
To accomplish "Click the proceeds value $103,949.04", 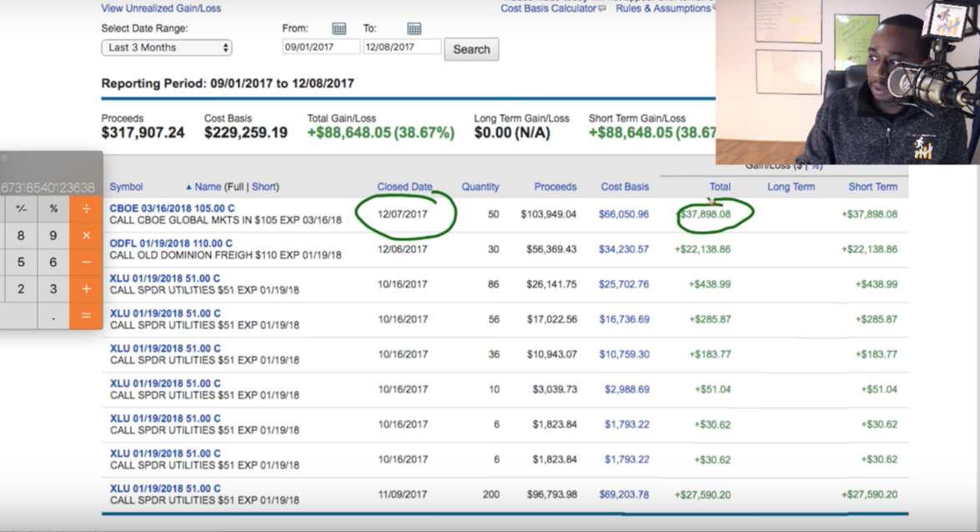I will point(548,214).
